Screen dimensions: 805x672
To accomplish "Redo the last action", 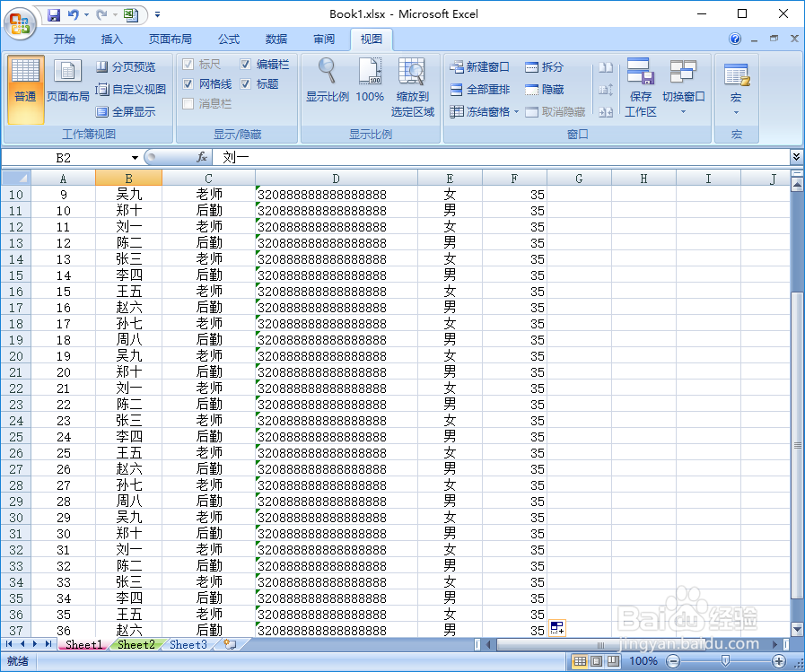I will 101,15.
